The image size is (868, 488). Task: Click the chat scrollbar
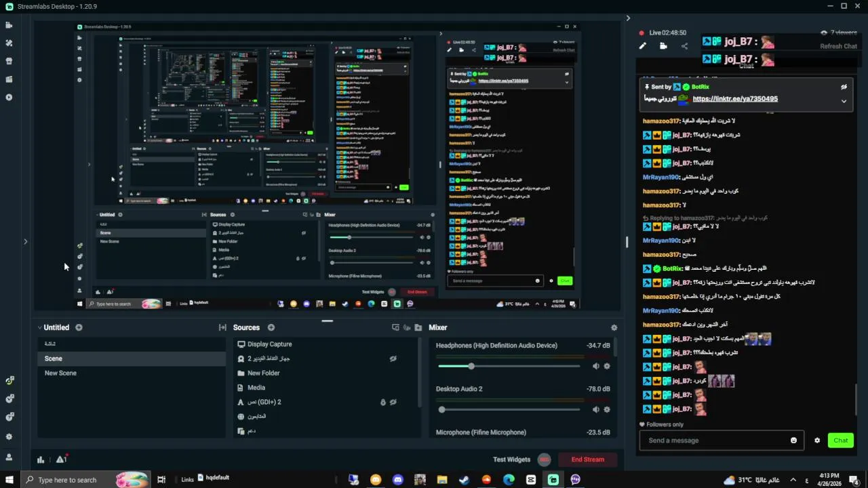click(856, 399)
